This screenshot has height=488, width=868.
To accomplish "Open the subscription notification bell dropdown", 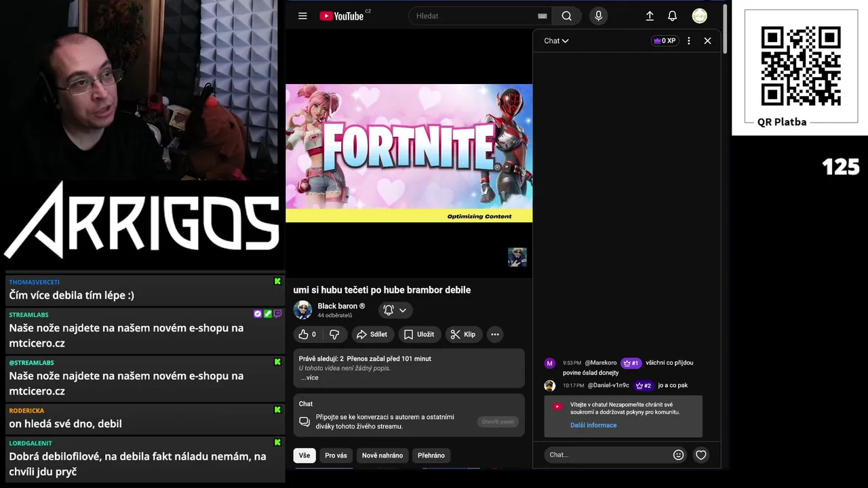I will [x=395, y=310].
